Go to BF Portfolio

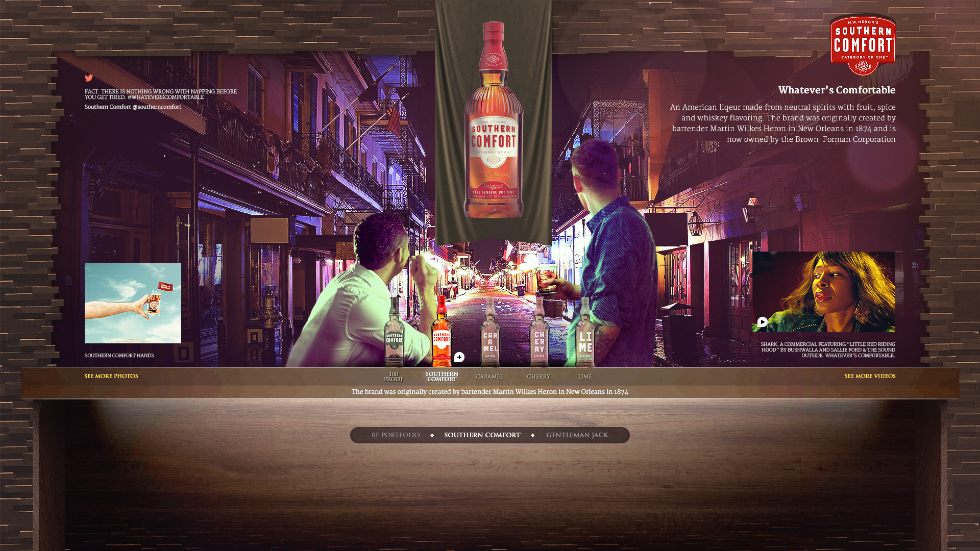[396, 435]
